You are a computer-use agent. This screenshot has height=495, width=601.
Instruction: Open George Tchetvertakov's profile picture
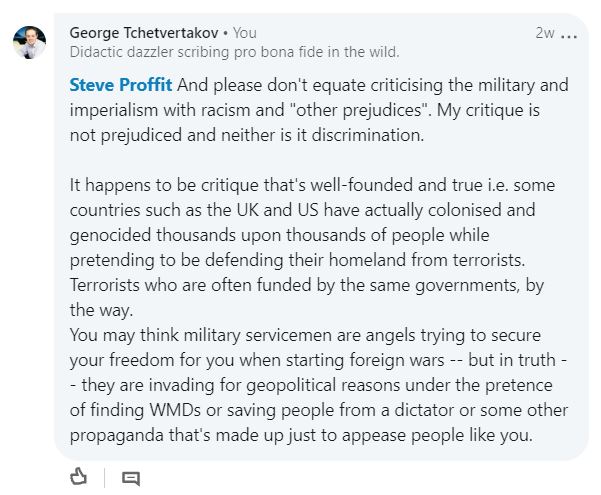pos(29,42)
